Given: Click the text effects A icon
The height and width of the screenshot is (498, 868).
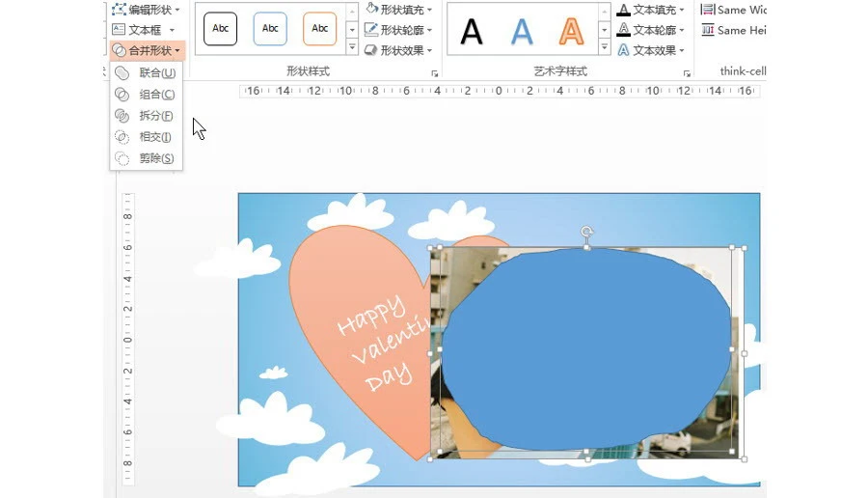Looking at the screenshot, I should point(623,50).
